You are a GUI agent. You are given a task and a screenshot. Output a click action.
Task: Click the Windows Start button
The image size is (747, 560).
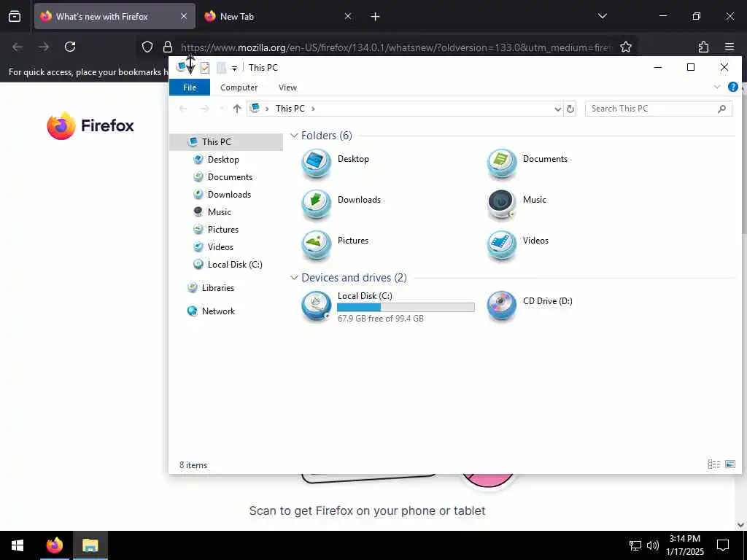[x=18, y=545]
